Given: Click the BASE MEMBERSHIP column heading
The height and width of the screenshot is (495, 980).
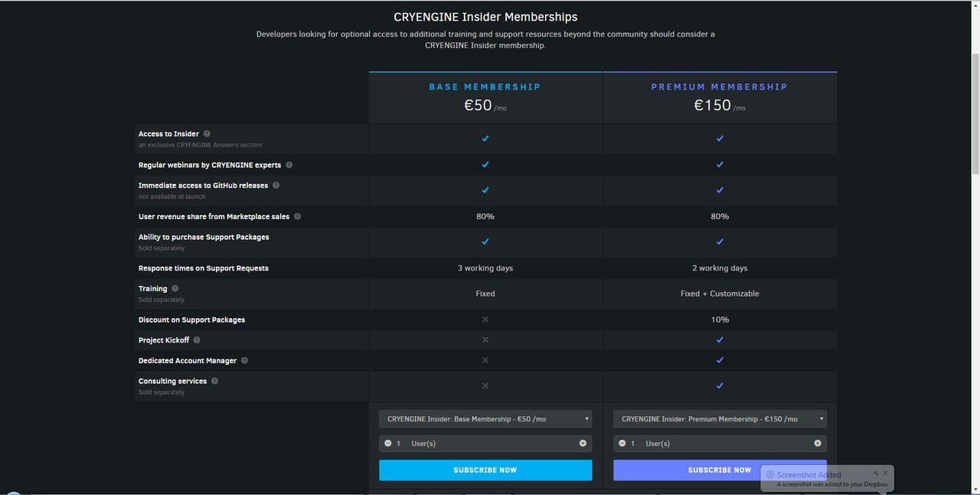Looking at the screenshot, I should (x=485, y=87).
